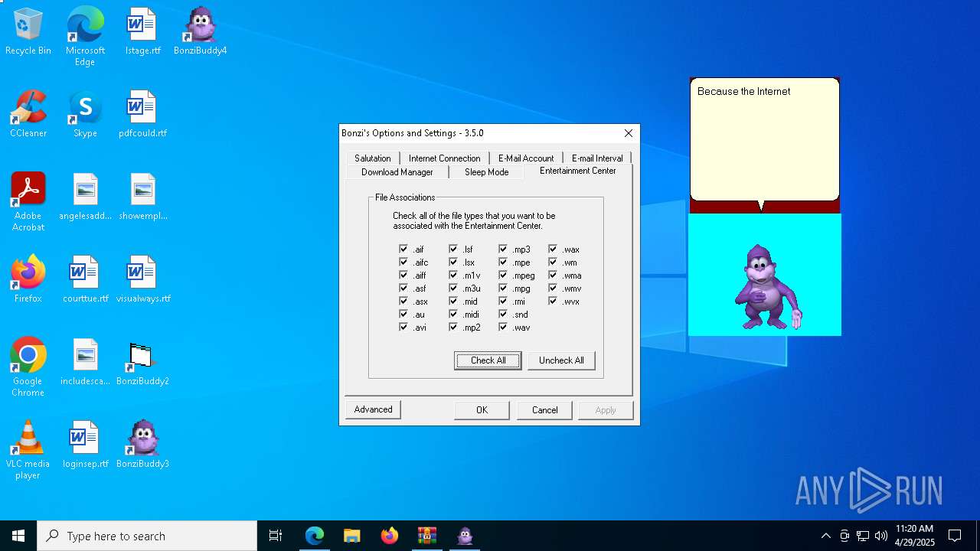Select the Entertainment Center tab

578,171
